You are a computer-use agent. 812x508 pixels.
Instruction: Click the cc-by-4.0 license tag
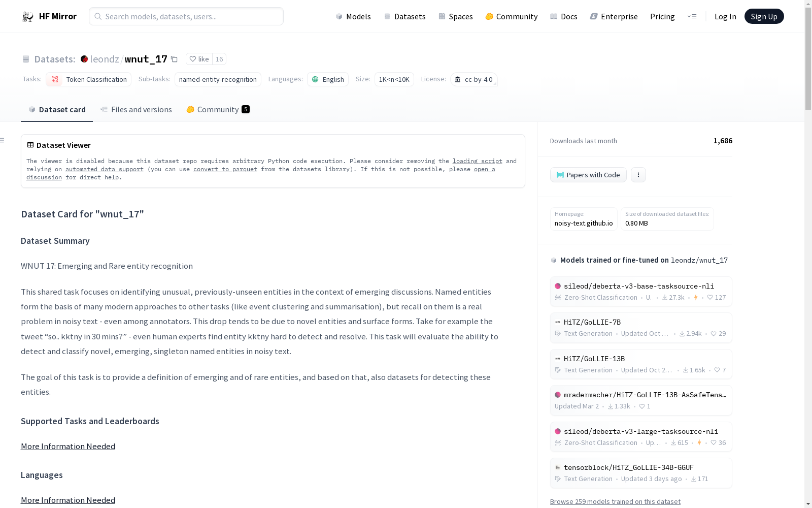tap(473, 79)
